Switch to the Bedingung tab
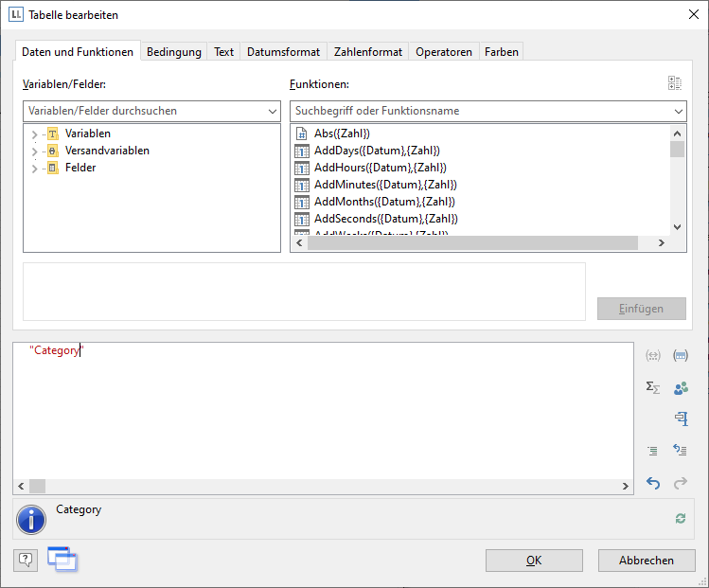The width and height of the screenshot is (709, 588). point(173,52)
